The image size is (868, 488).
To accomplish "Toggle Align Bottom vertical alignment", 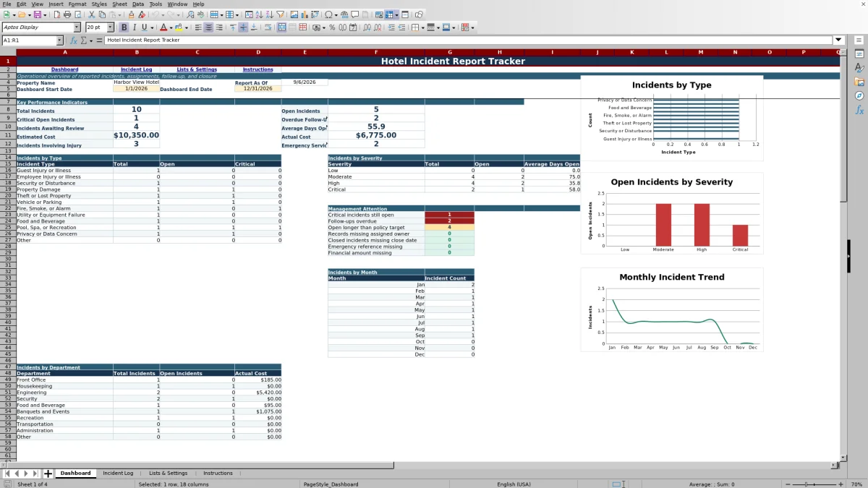I will click(x=253, y=27).
